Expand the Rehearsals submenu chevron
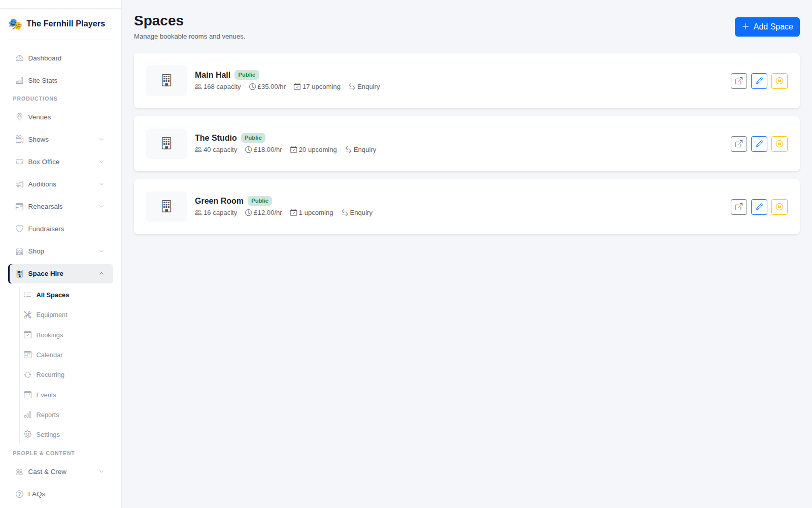Screen dimensions: 812x508 tap(101, 207)
